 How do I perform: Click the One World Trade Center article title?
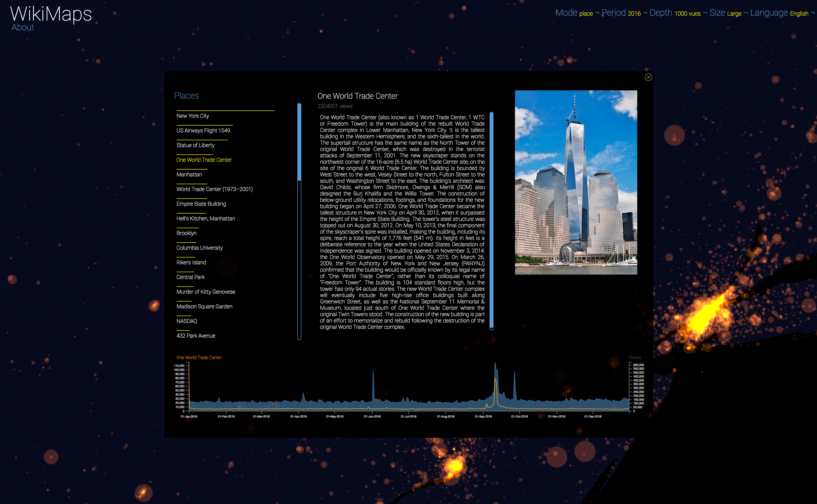[357, 96]
